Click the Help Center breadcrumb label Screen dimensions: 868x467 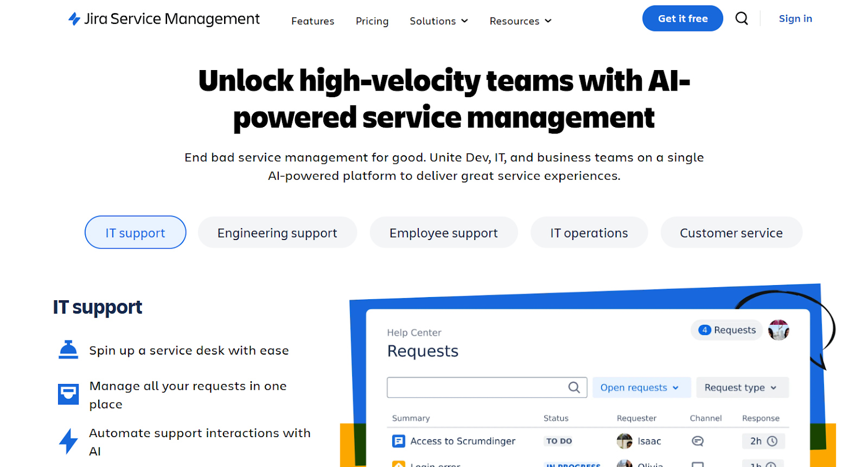pos(414,332)
